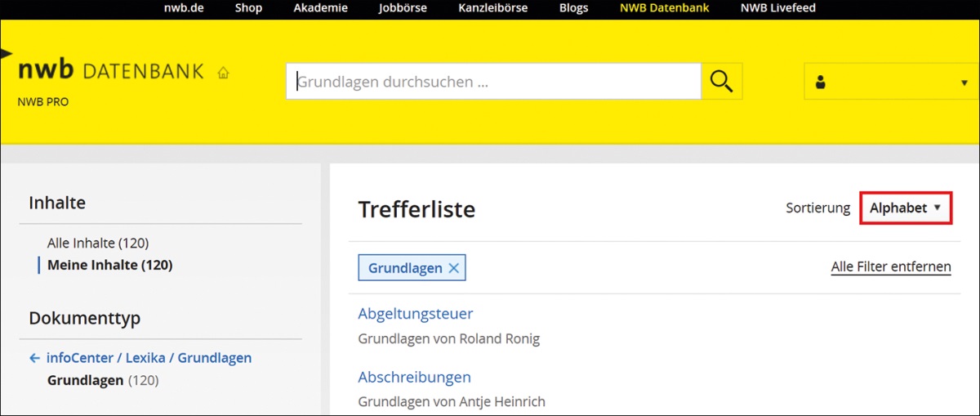Expand the user account dropdown arrow

[x=964, y=83]
